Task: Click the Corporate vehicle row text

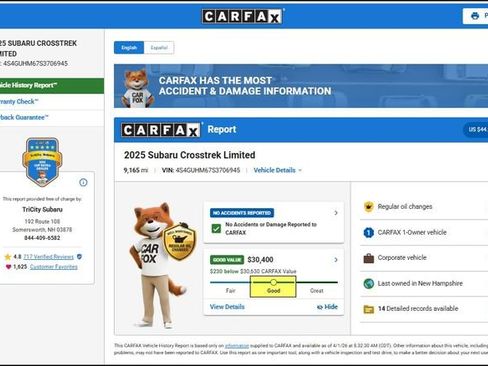Action: point(402,258)
